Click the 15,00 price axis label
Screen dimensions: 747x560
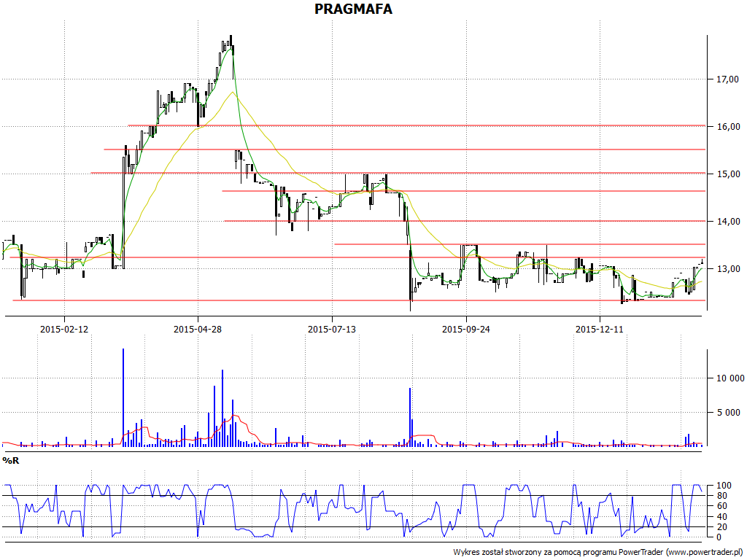728,174
